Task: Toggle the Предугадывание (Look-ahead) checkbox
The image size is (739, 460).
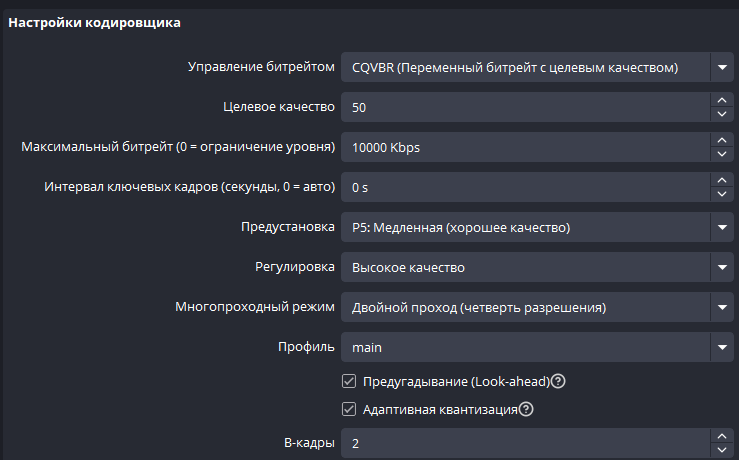Action: [349, 381]
